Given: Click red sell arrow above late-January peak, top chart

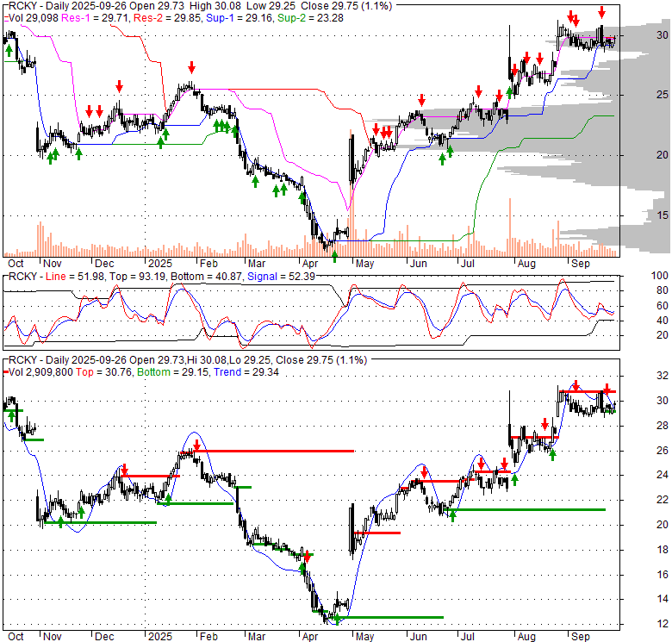Looking at the screenshot, I should tap(191, 67).
